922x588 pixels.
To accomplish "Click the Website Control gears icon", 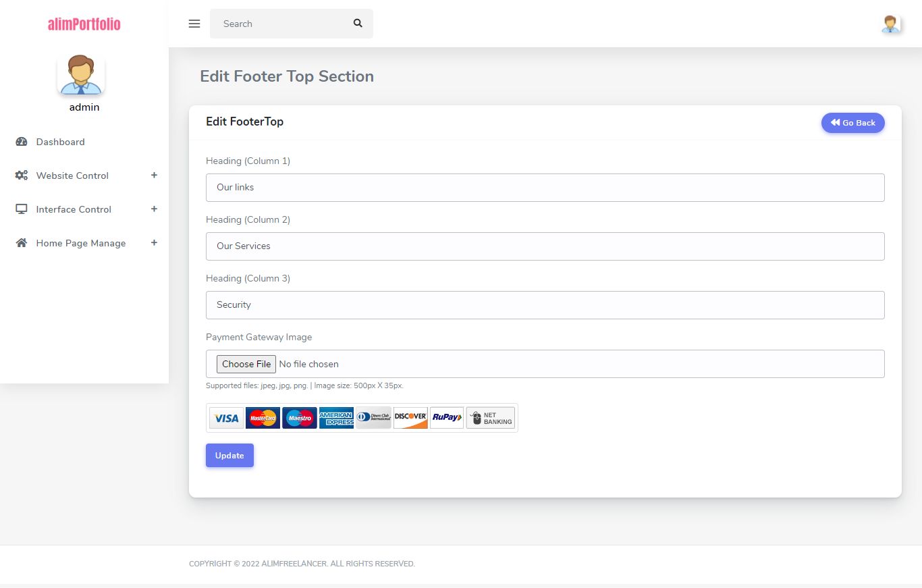I will click(x=22, y=176).
